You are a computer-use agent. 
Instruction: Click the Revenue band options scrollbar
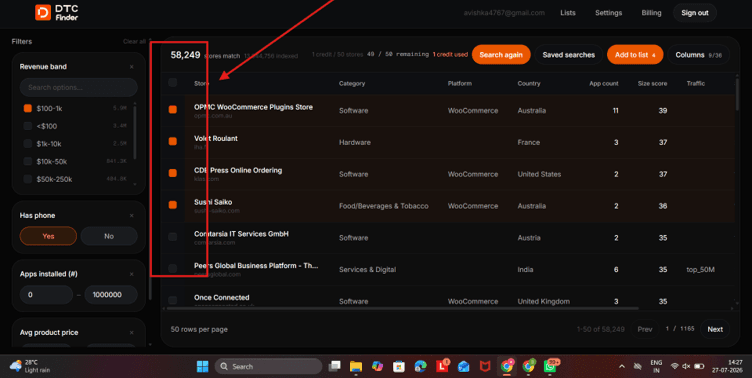pos(135,132)
